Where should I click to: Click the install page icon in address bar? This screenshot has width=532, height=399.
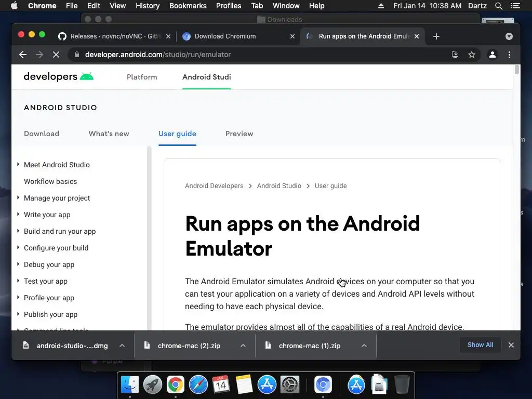[x=455, y=55]
